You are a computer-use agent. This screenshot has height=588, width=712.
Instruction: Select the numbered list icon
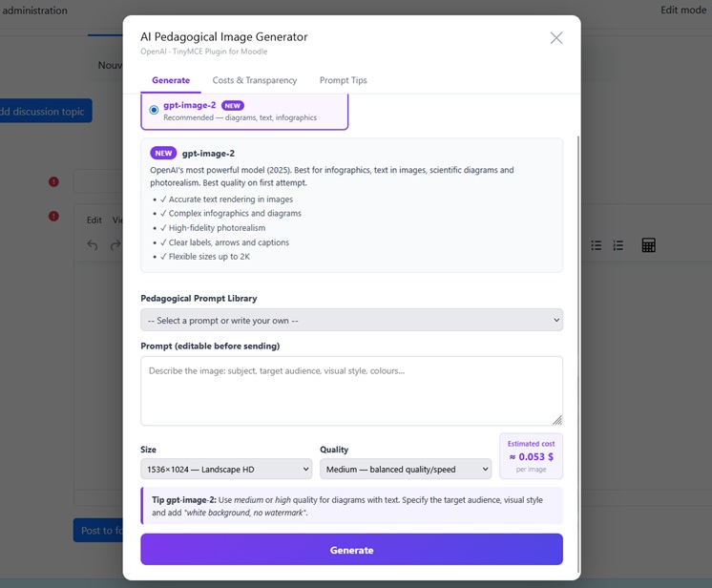618,245
